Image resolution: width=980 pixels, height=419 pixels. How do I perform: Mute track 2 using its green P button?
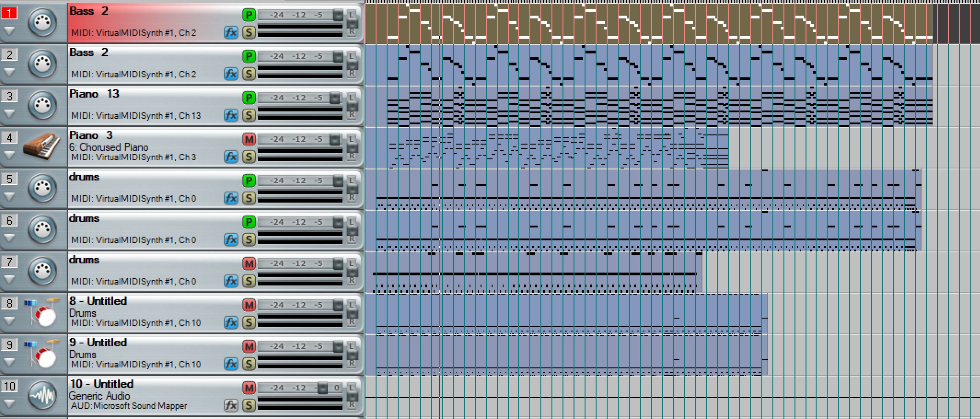tap(249, 56)
